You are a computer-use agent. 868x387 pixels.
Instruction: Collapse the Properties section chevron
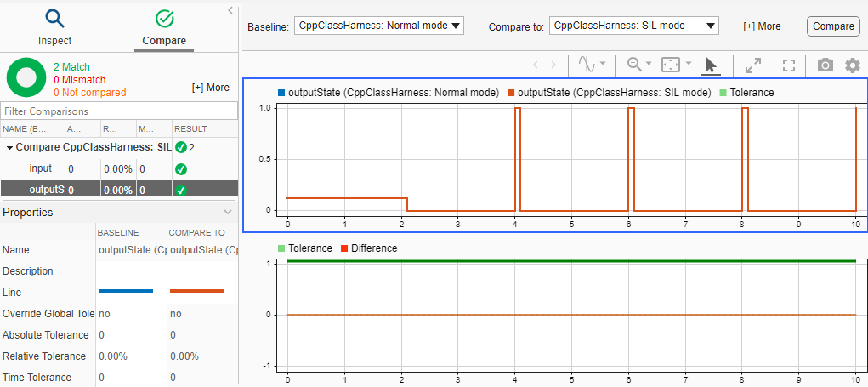(x=227, y=212)
